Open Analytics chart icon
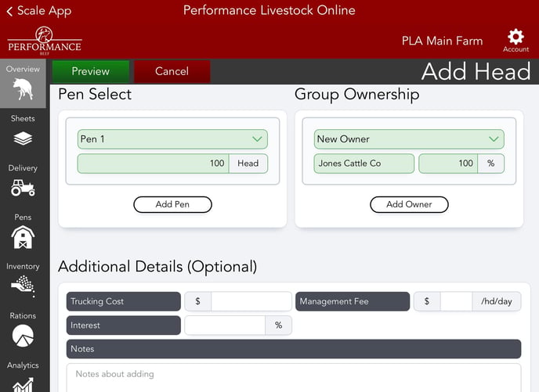Image resolution: width=539 pixels, height=392 pixels. click(23, 382)
